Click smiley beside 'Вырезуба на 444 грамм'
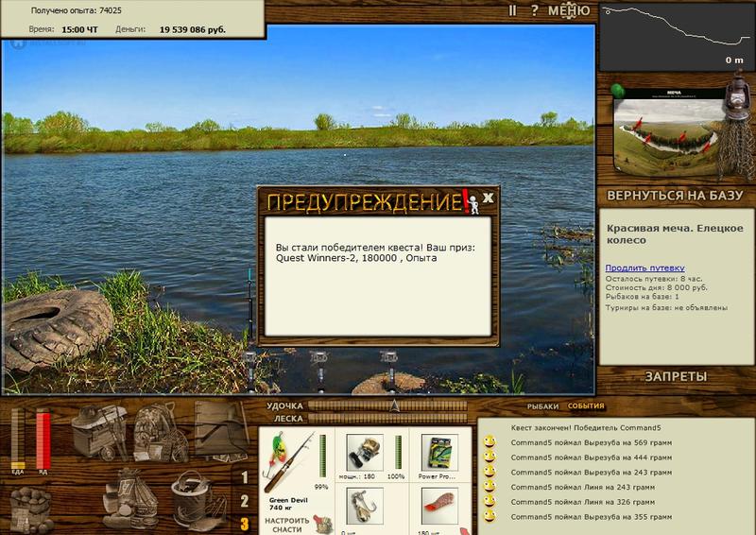Screen dimensions: 756x535 tap(489, 457)
